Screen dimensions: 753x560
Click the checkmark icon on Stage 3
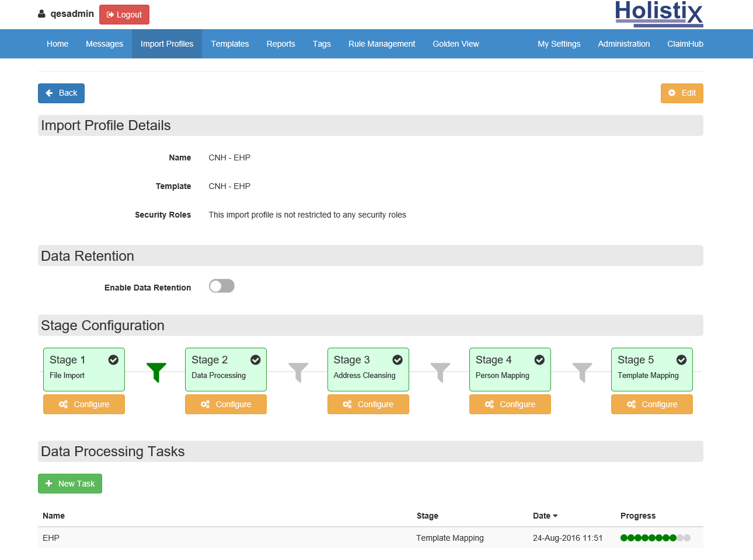click(398, 360)
